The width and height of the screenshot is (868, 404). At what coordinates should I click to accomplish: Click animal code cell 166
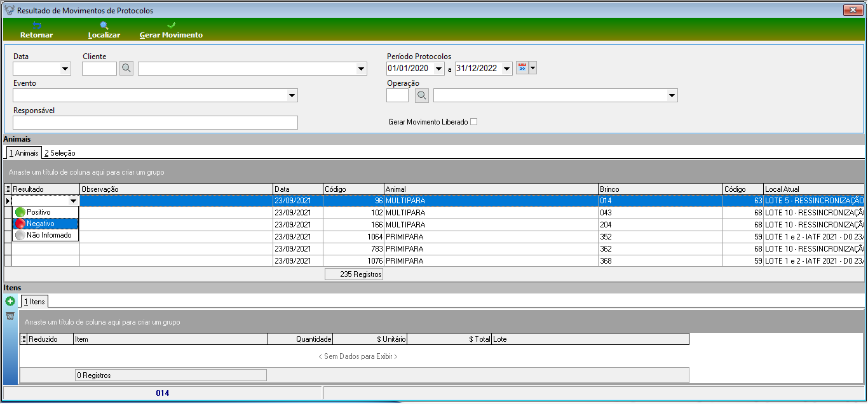coord(354,224)
